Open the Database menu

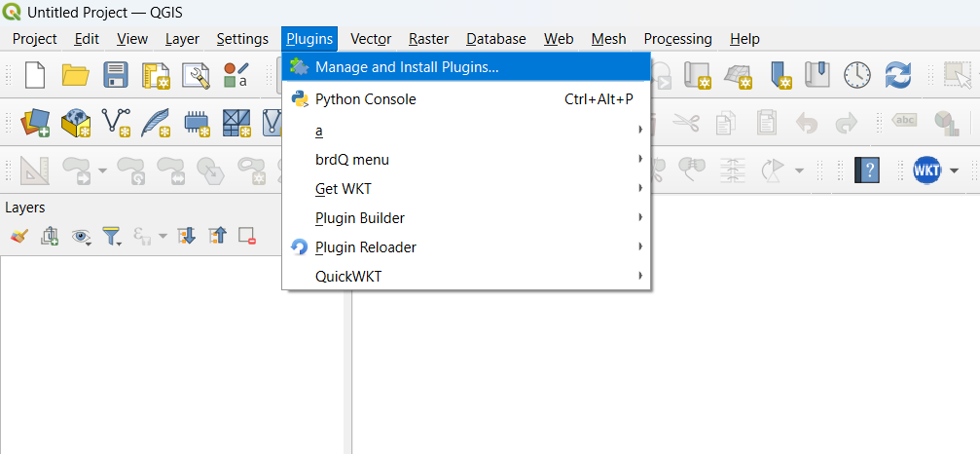point(496,39)
